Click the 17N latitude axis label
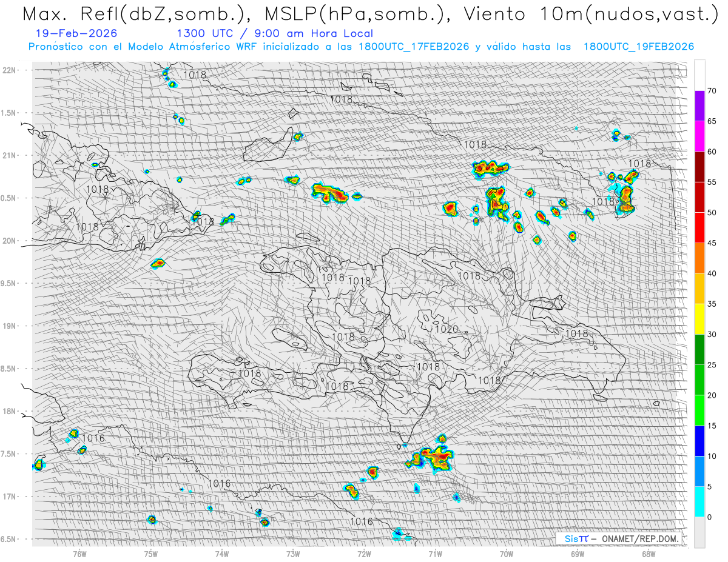 [x=8, y=497]
